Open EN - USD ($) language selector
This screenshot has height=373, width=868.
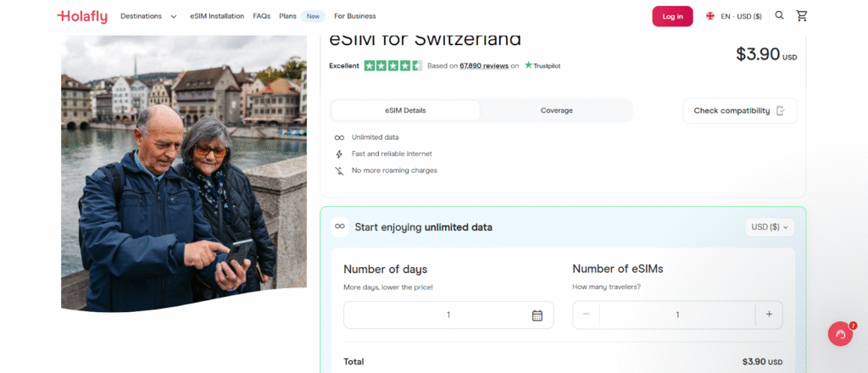click(x=741, y=16)
